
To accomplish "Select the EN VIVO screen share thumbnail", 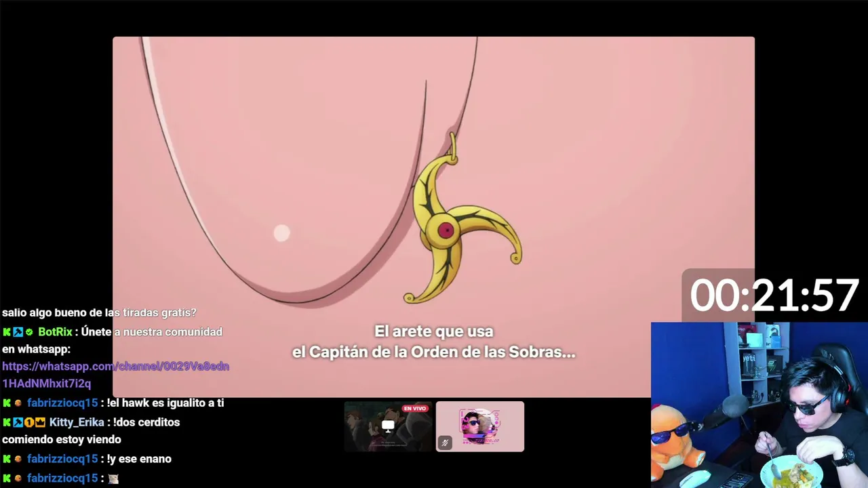I will pos(388,426).
